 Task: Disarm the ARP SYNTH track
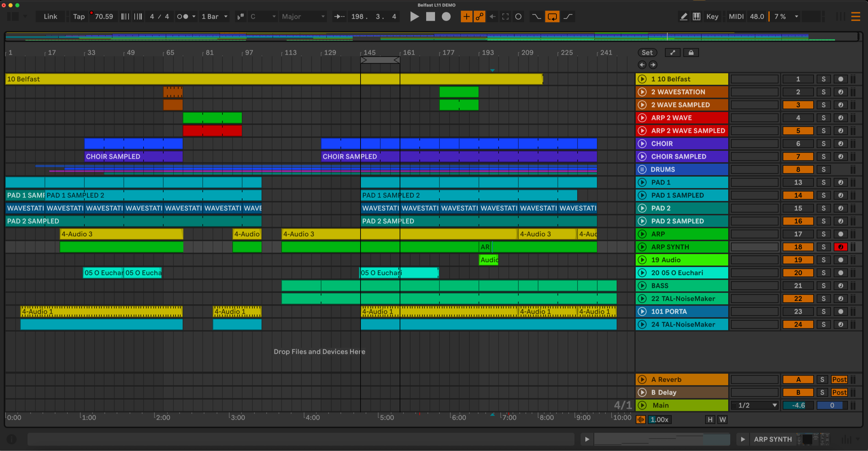(x=840, y=247)
